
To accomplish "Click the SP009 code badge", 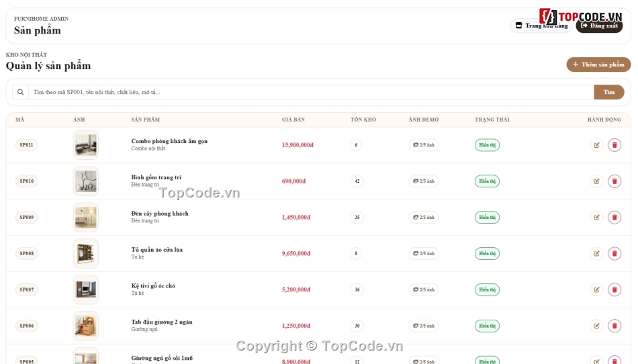I will tap(26, 217).
